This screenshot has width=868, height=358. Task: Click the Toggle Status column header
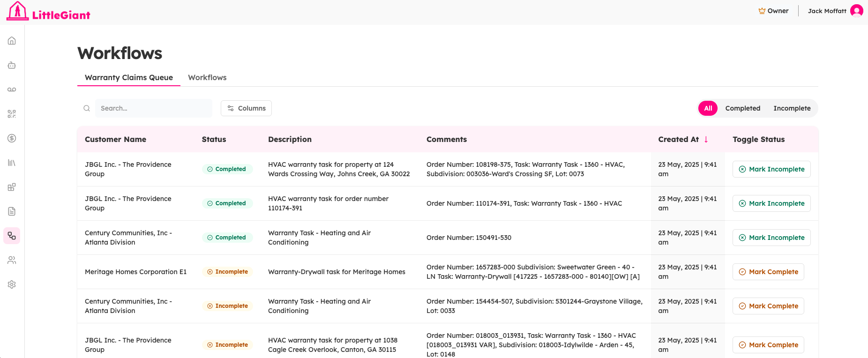point(758,139)
